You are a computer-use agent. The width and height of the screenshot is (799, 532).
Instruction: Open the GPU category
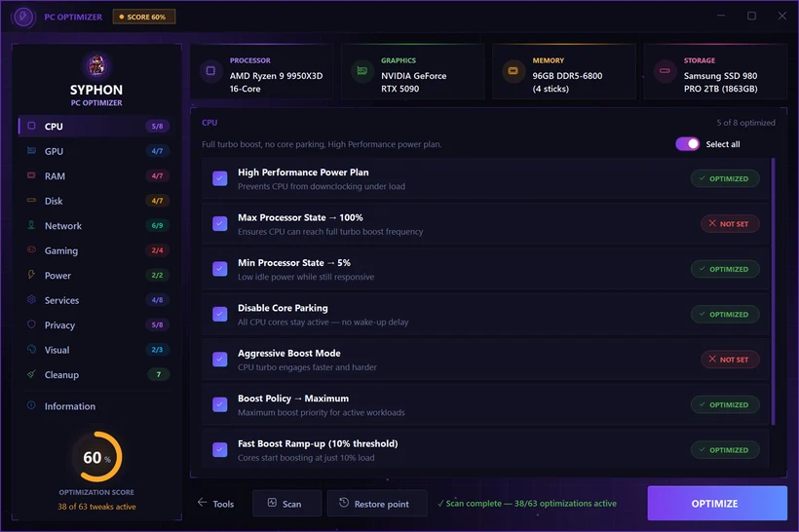click(95, 151)
